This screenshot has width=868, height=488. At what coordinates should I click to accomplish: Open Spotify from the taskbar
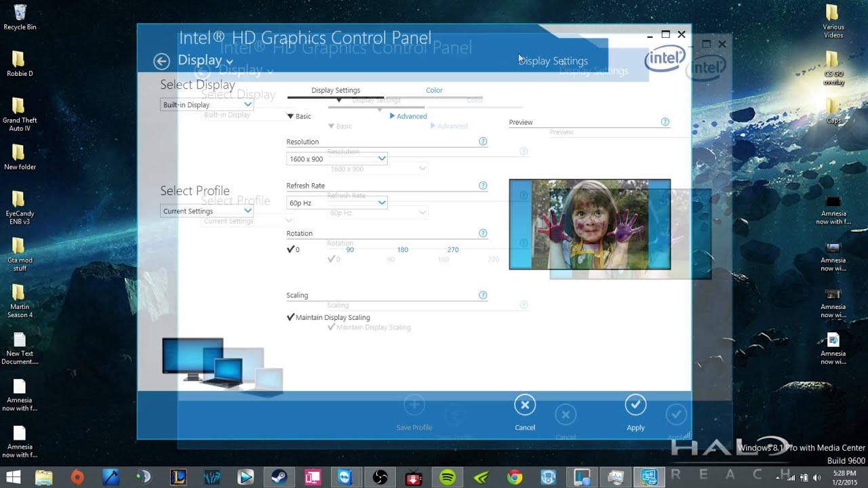click(447, 477)
